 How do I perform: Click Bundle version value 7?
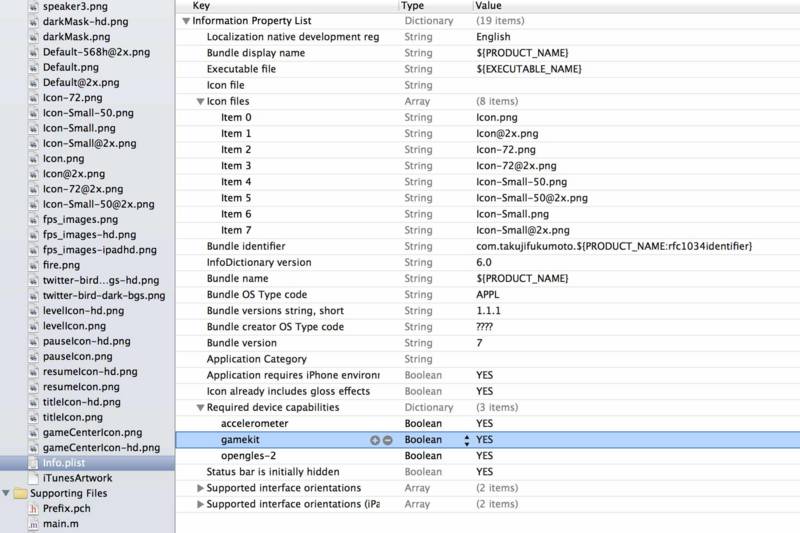click(x=480, y=343)
